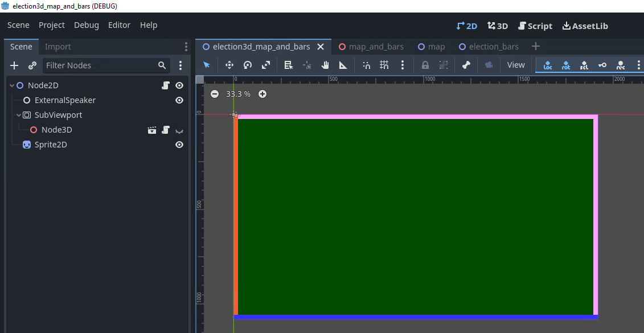Screen dimensions: 644x333
Task: Toggle the loc keyframe mask
Action: tap(547, 65)
